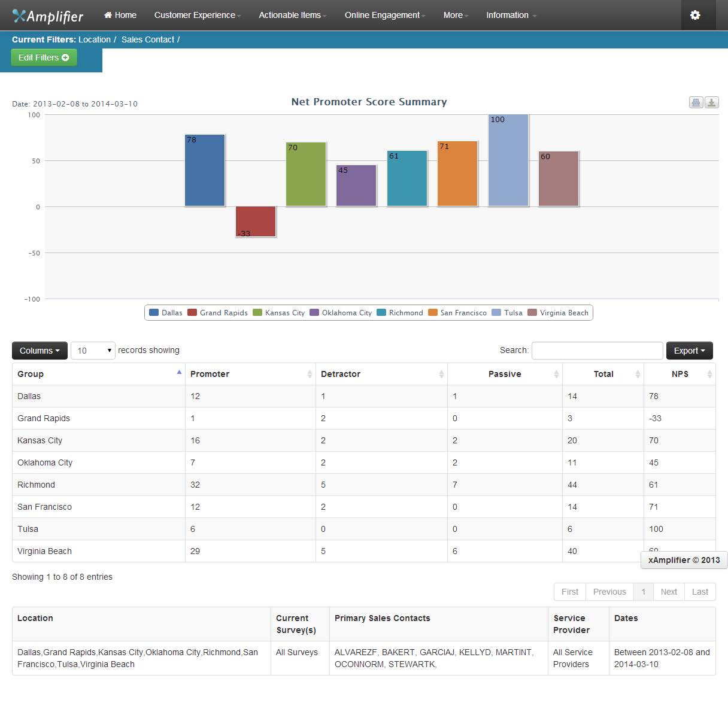
Task: Click the All Service Providers cell
Action: [x=578, y=658]
